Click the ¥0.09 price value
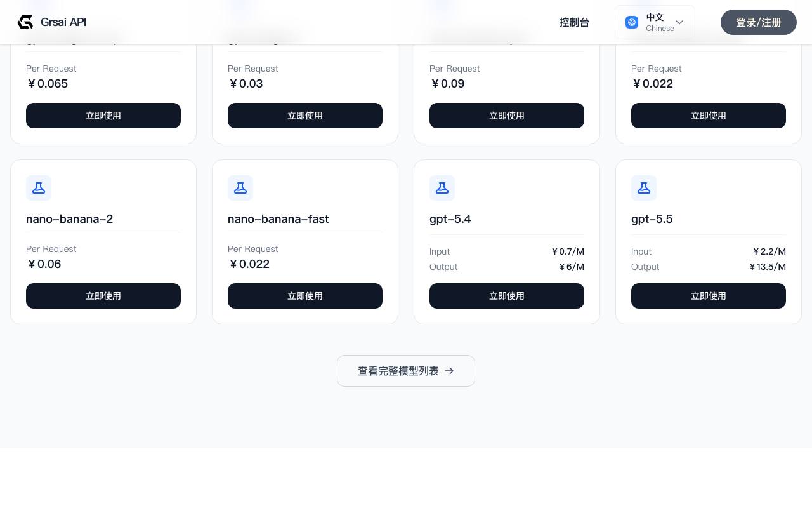 [447, 84]
